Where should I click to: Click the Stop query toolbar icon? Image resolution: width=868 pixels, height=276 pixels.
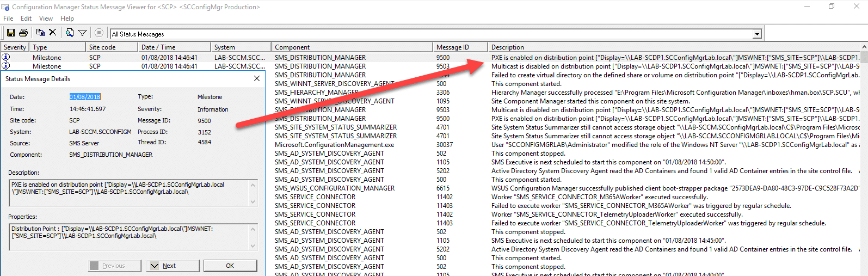click(x=99, y=33)
